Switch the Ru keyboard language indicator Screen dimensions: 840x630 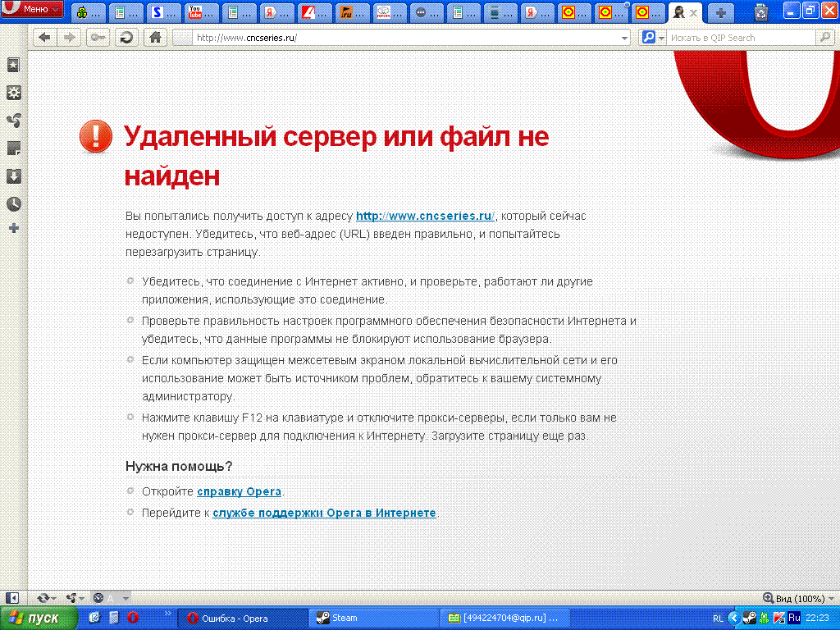(794, 619)
